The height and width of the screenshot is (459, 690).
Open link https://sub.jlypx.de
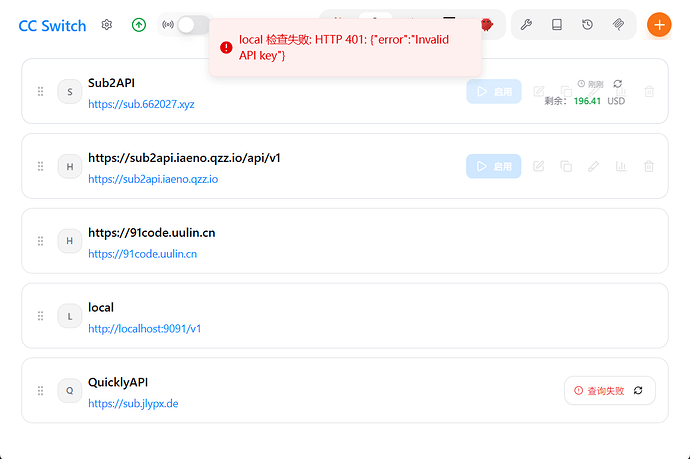(x=133, y=404)
